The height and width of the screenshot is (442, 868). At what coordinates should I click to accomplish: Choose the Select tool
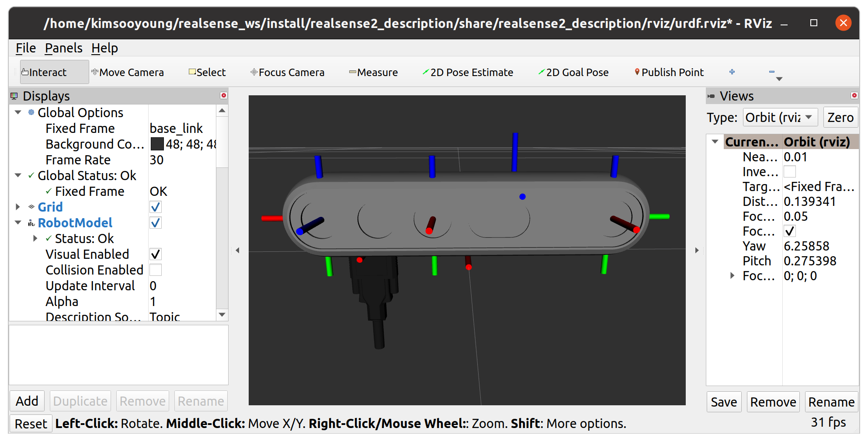click(207, 72)
